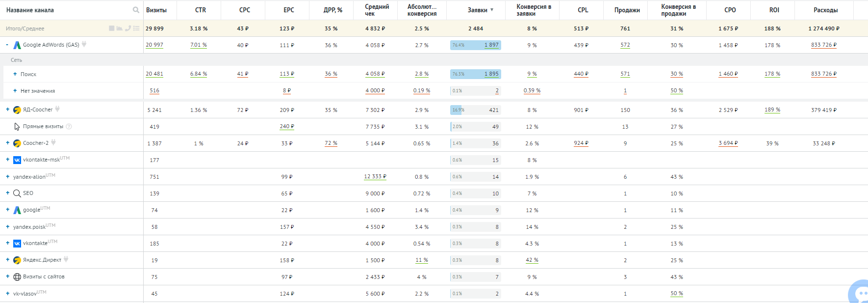Expand the ЯД-Coocher channel row

[7, 110]
